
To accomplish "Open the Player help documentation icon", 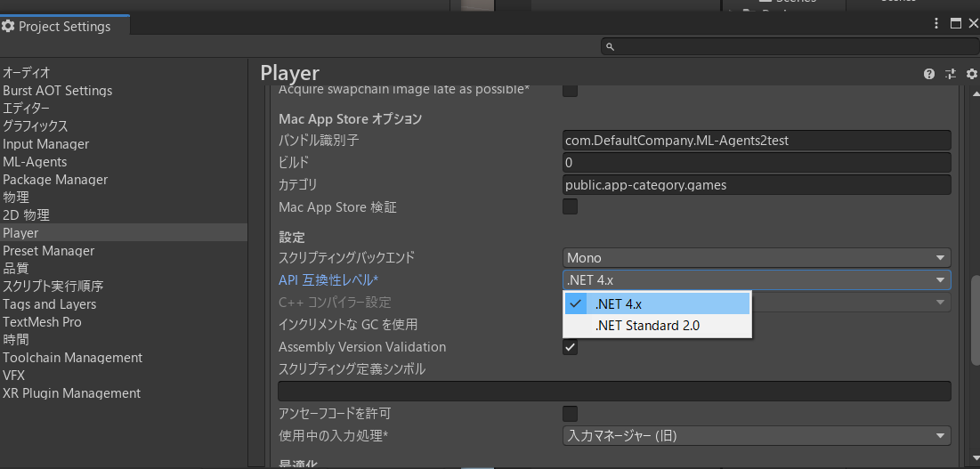I will click(x=928, y=74).
